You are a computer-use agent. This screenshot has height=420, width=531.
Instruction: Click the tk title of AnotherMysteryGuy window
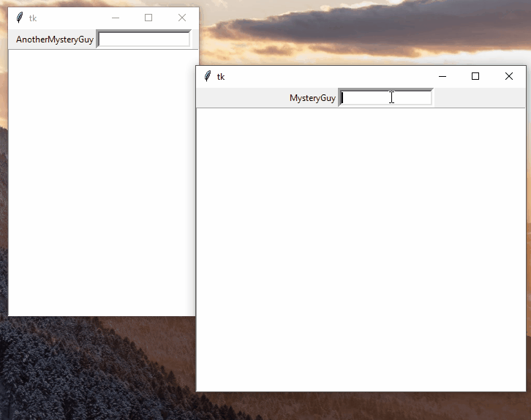coord(33,18)
